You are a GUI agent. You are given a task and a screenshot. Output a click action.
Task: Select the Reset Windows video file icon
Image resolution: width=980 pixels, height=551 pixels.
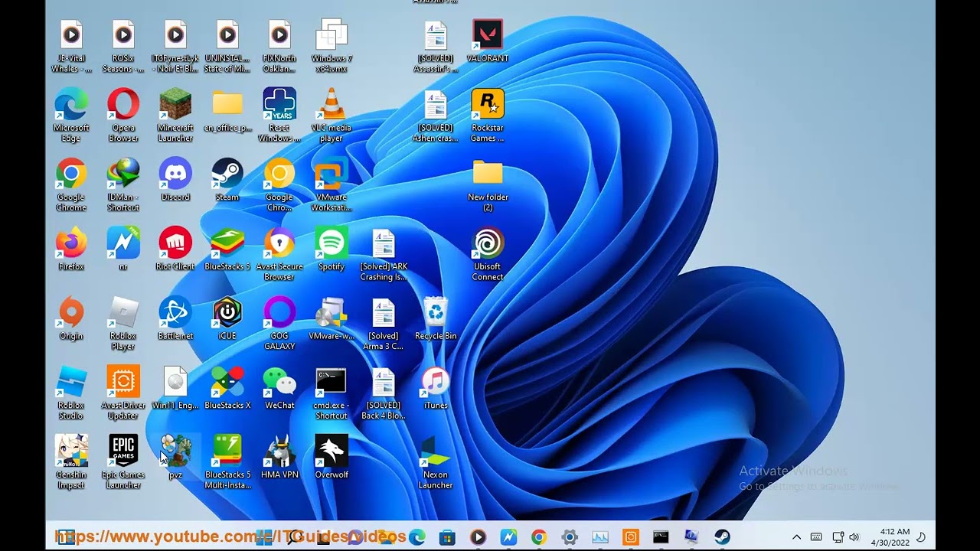click(x=279, y=116)
